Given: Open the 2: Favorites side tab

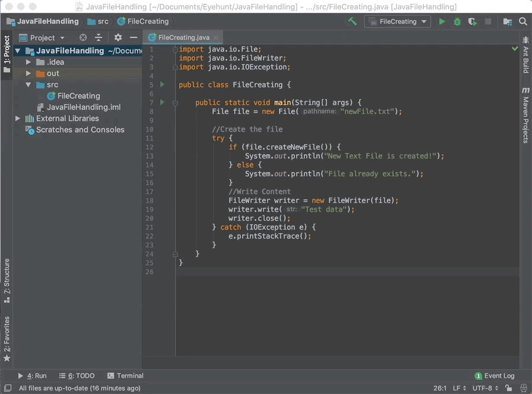Looking at the screenshot, I should [x=7, y=339].
